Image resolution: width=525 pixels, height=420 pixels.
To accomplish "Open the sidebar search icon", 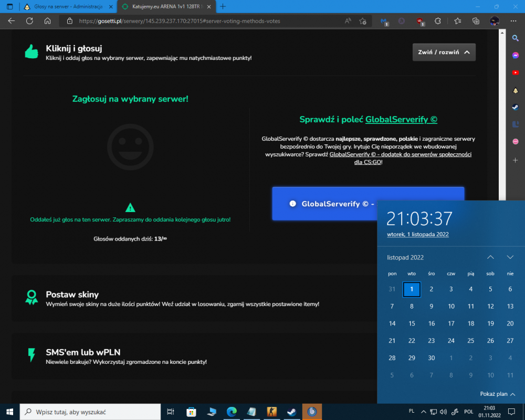I will coord(516,38).
